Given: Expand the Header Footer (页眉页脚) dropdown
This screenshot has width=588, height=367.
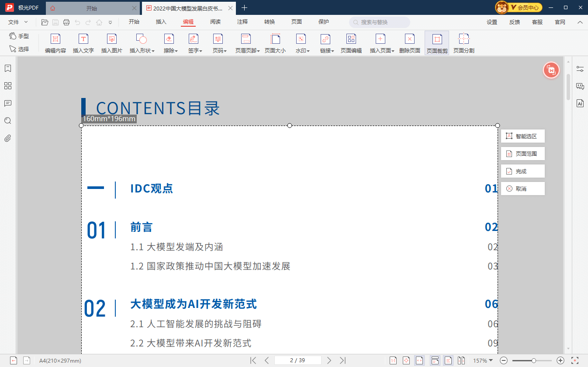Looking at the screenshot, I should point(259,51).
